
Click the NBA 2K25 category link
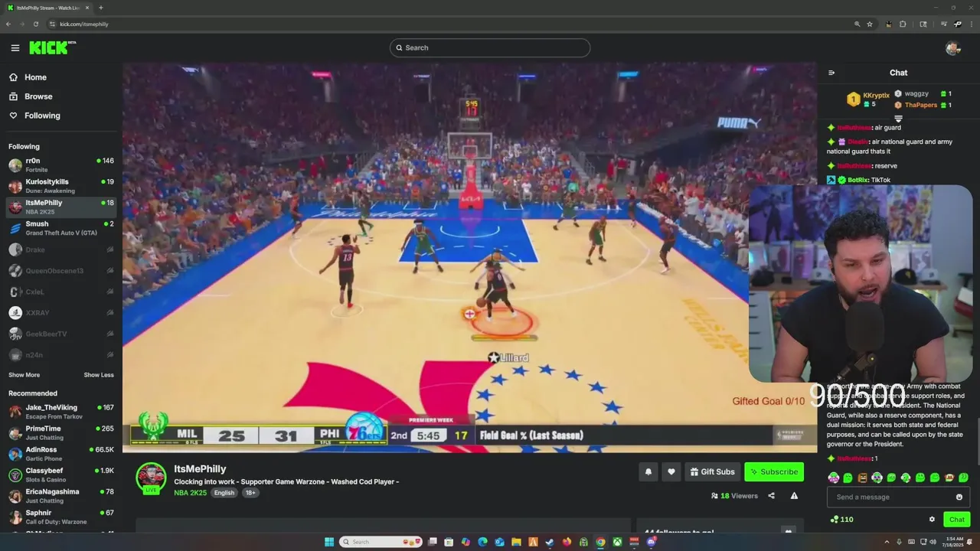tap(191, 493)
